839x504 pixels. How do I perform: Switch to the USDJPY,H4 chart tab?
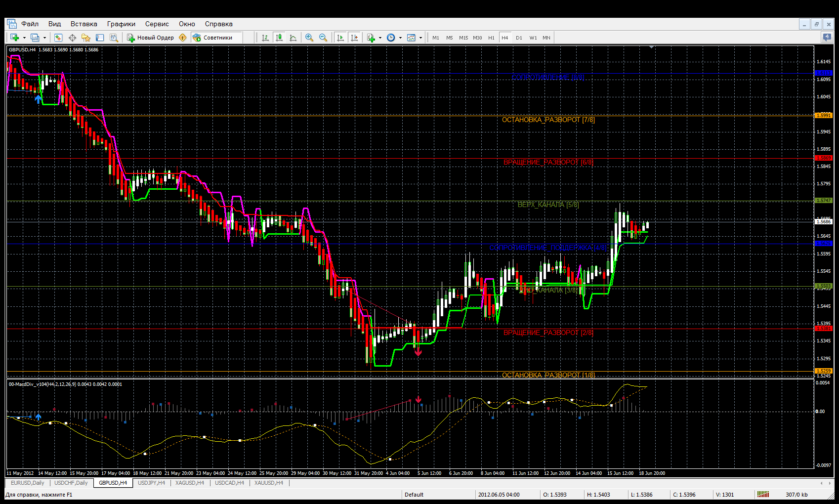(x=151, y=483)
